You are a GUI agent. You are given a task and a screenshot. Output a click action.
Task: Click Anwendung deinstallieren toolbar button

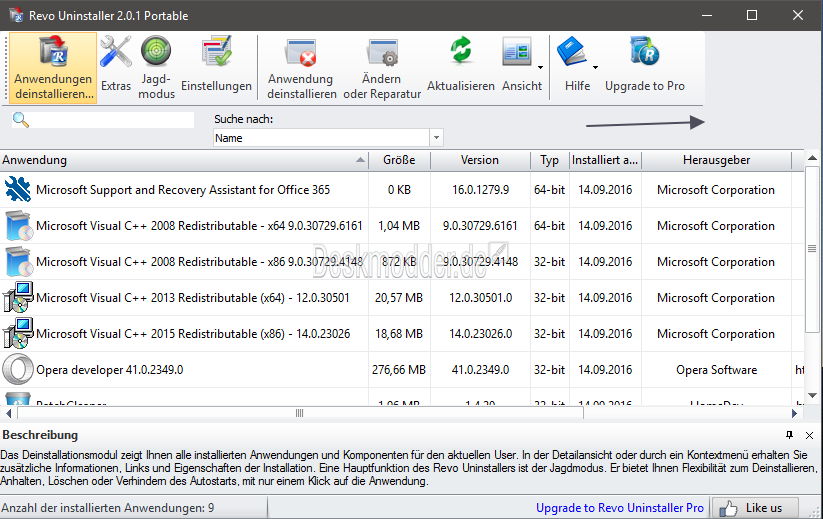(x=301, y=68)
